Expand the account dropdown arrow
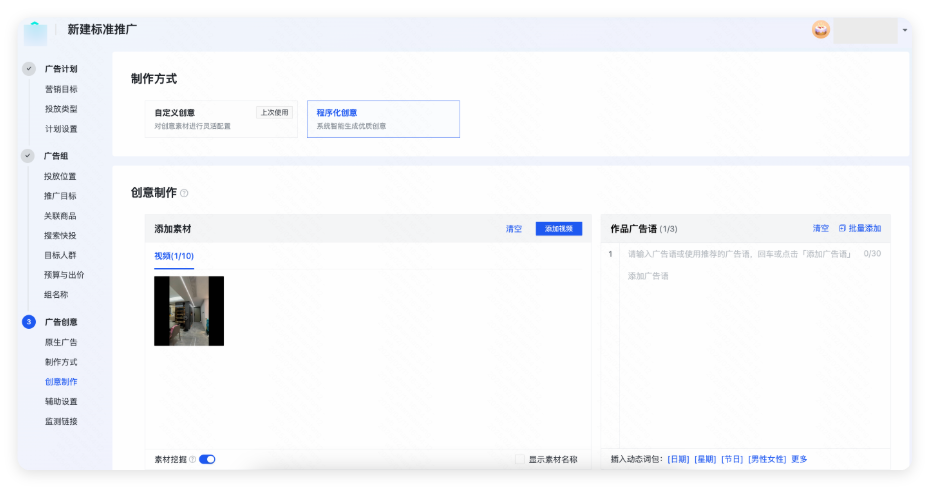 (905, 30)
